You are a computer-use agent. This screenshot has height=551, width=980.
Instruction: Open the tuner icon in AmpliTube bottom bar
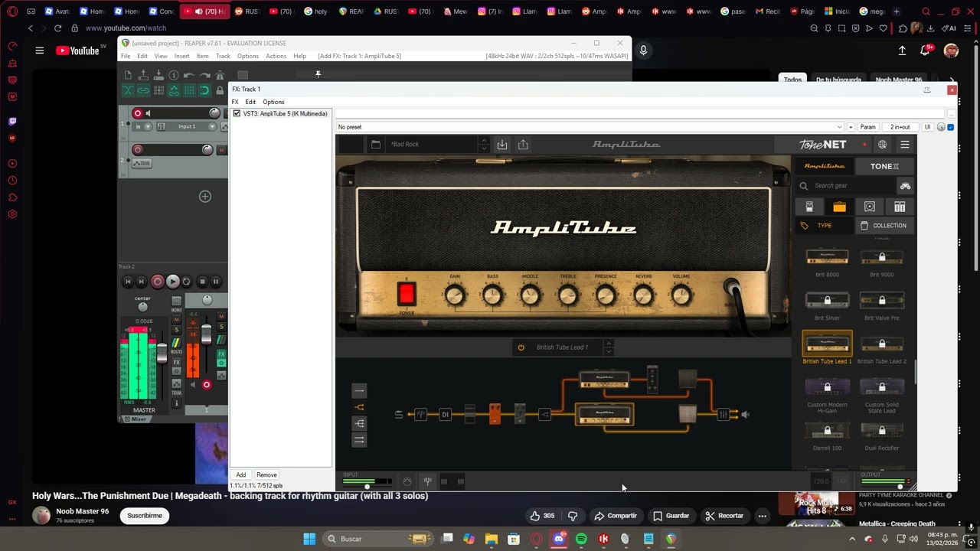point(427,481)
